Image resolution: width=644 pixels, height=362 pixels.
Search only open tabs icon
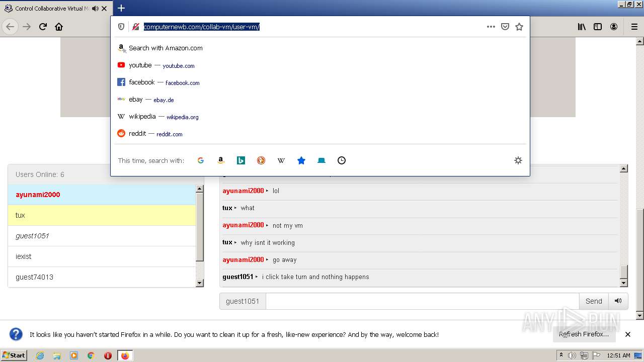tap(321, 160)
